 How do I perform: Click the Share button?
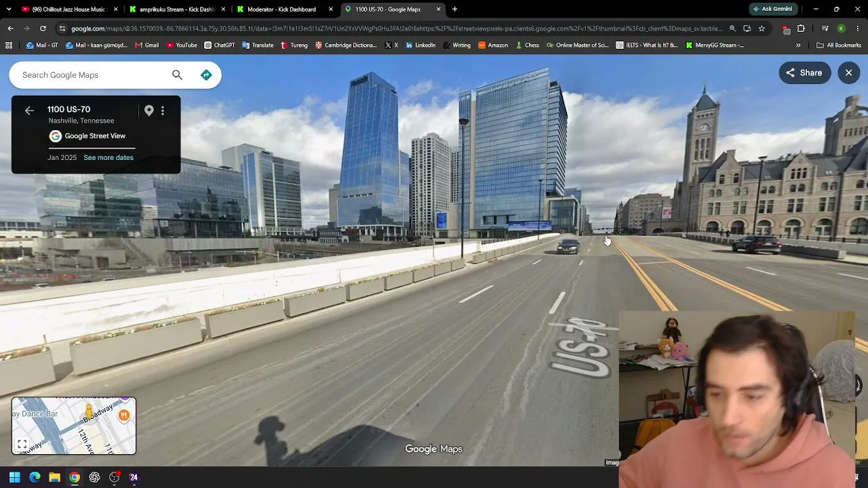pos(805,73)
